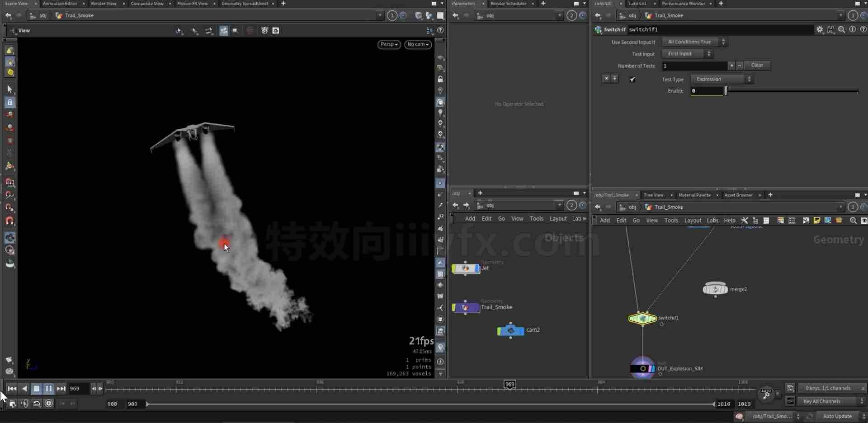Open parameter gear settings for switchif1
Screen dimensions: 868x423
click(x=820, y=29)
